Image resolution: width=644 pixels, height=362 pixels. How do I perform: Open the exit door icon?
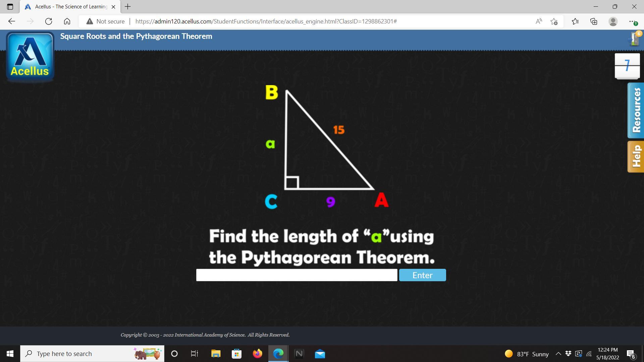(x=634, y=39)
